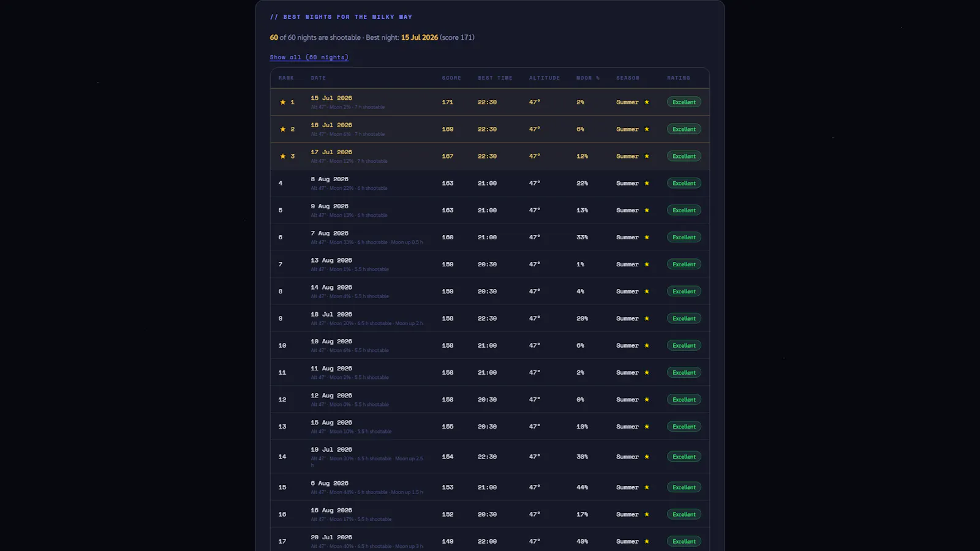
Task: Click the moon percentage 44%
Action: pyautogui.click(x=582, y=487)
